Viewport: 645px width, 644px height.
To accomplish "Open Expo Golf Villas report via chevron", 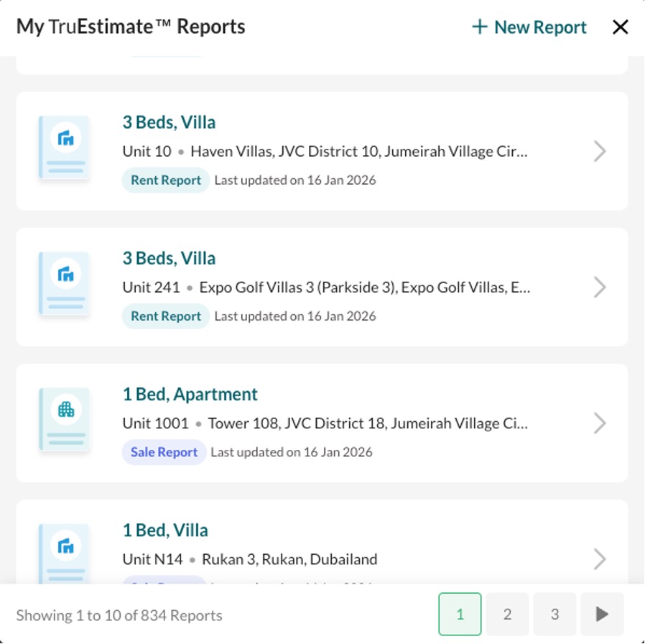I will (x=600, y=287).
